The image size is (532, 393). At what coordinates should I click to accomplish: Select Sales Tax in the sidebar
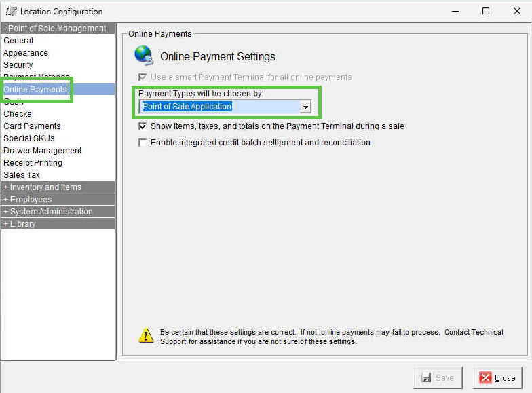pyautogui.click(x=22, y=175)
